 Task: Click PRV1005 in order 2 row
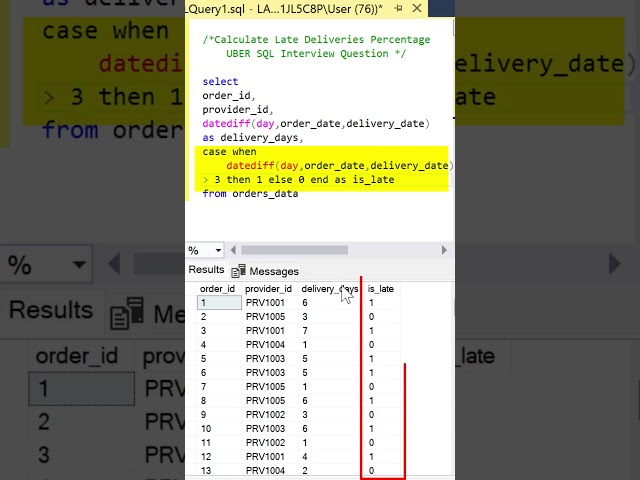tap(265, 317)
